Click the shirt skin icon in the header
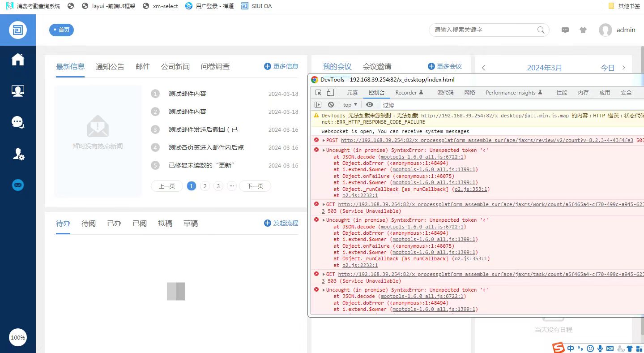Screen dimensions: 644x353 coord(583,30)
